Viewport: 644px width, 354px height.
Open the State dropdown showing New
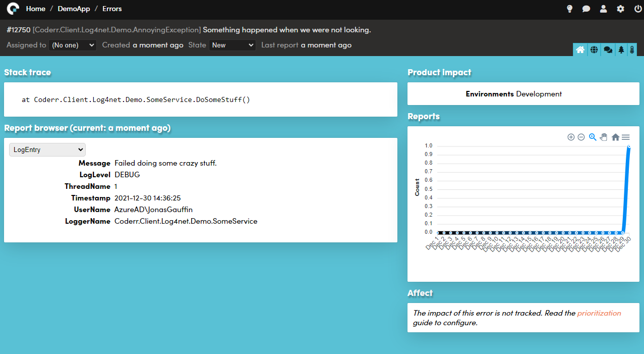232,45
